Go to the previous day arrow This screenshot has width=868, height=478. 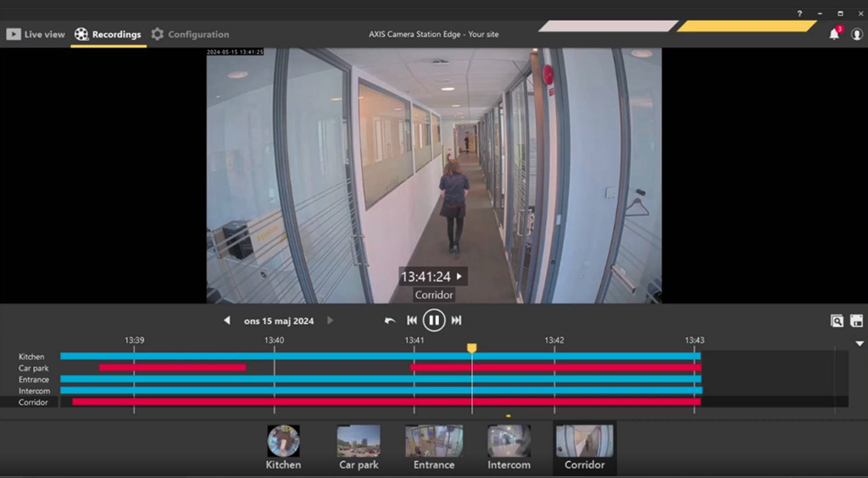pos(226,320)
